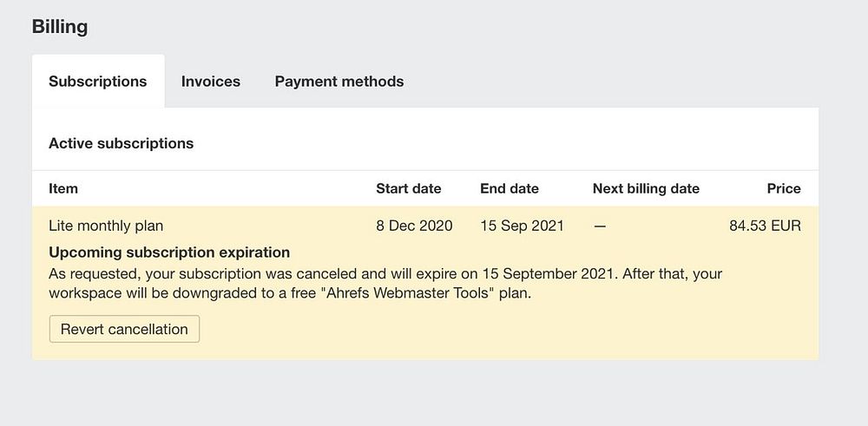Click the 8 Dec 2020 start date

click(414, 226)
